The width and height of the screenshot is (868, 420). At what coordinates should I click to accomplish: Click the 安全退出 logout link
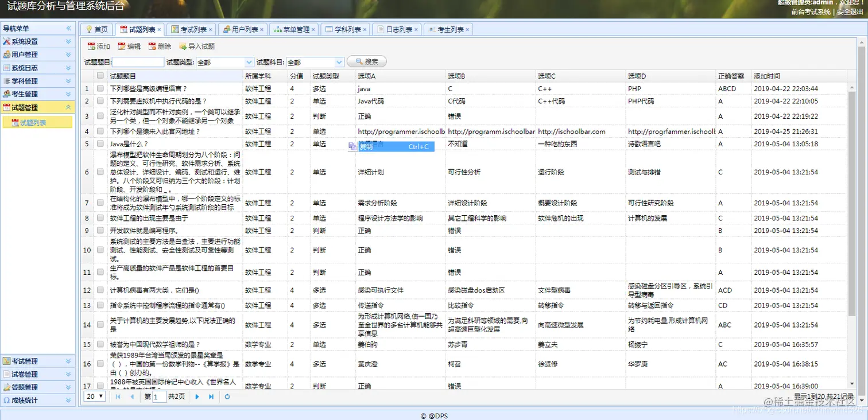(850, 11)
